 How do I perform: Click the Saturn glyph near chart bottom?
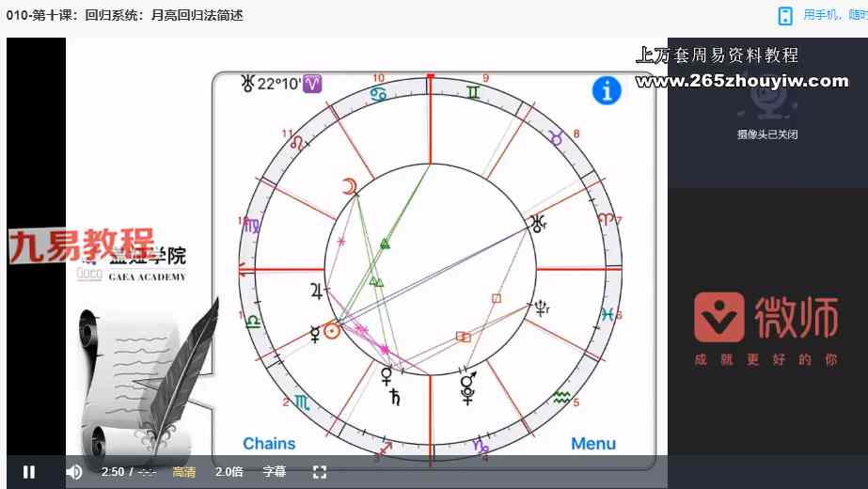tap(394, 397)
